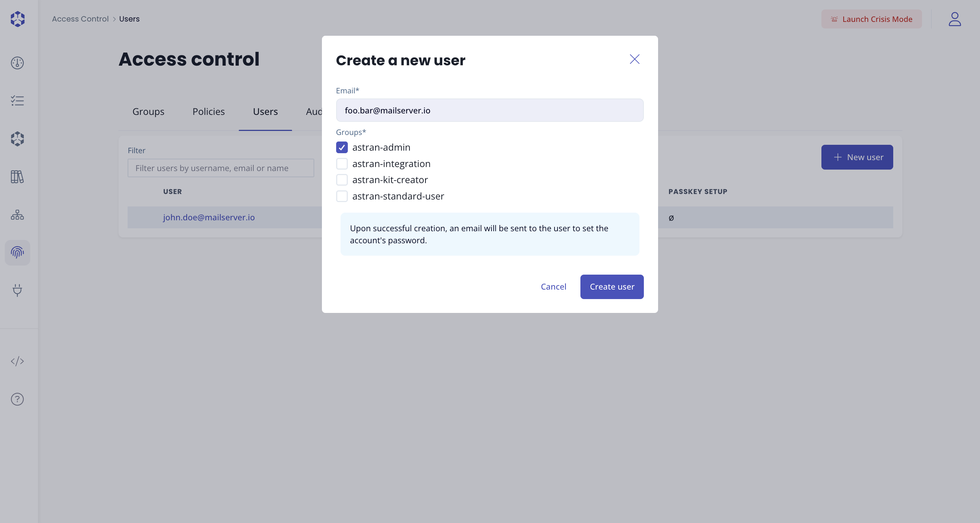Open the library books icon in sidebar
The height and width of the screenshot is (523, 980).
coord(17,177)
